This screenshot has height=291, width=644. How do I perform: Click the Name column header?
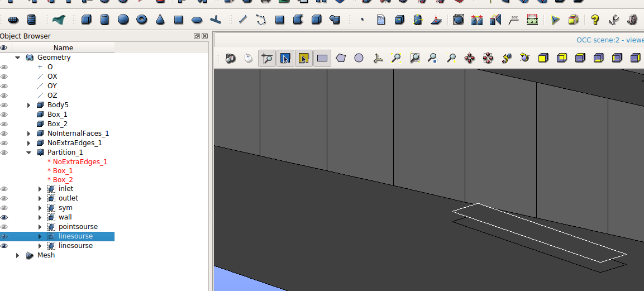tap(63, 48)
